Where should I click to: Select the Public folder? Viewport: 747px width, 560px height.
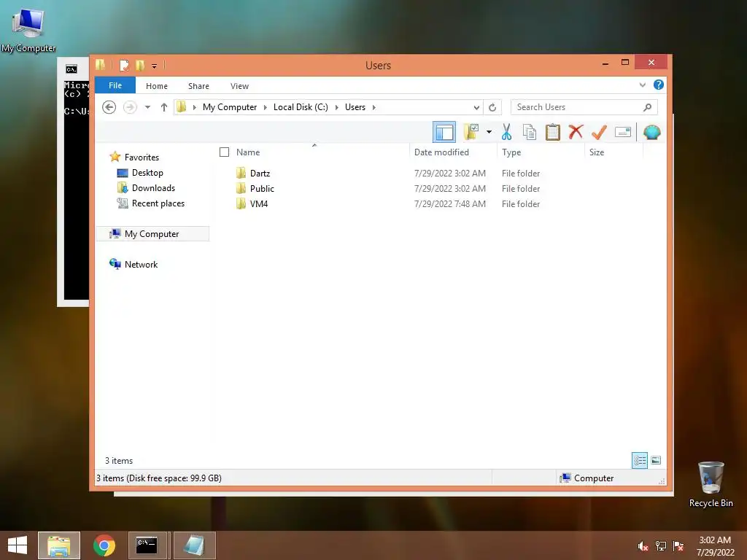click(x=262, y=189)
